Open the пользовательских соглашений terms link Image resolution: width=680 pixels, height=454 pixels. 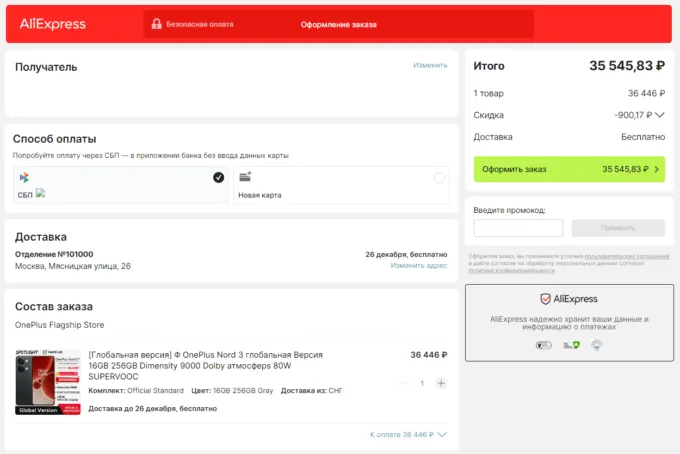point(625,257)
